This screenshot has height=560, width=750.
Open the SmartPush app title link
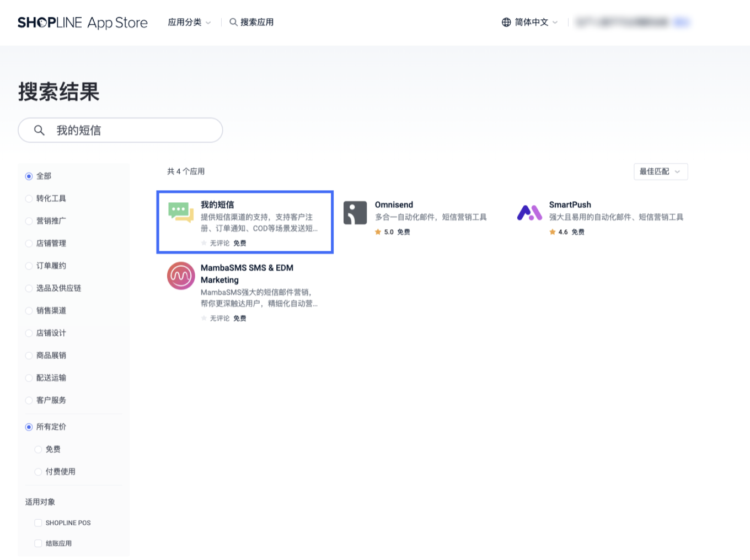(x=570, y=204)
